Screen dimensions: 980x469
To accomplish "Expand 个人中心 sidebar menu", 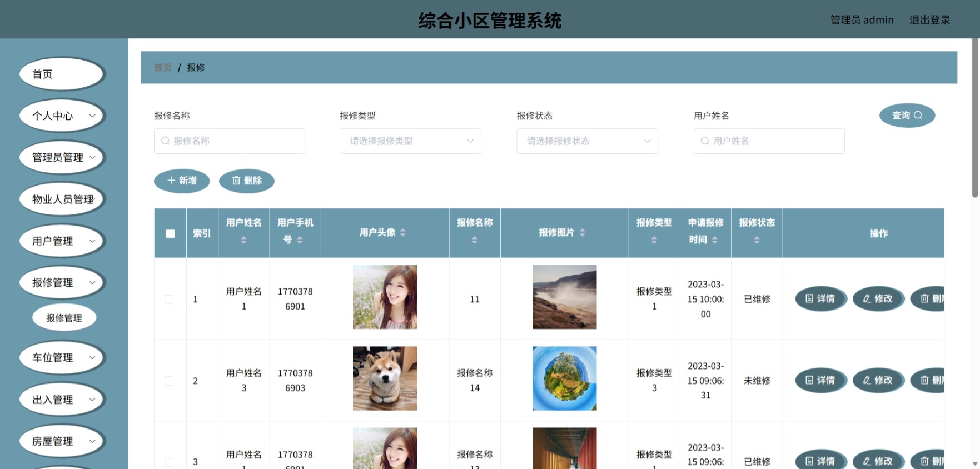I will point(62,116).
